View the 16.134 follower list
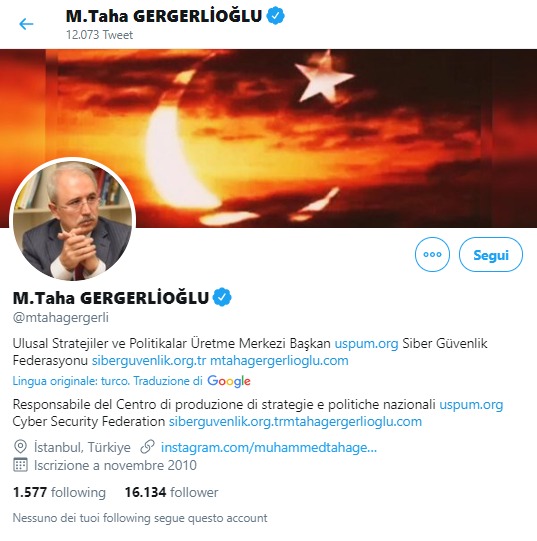537x541 pixels. coord(172,492)
